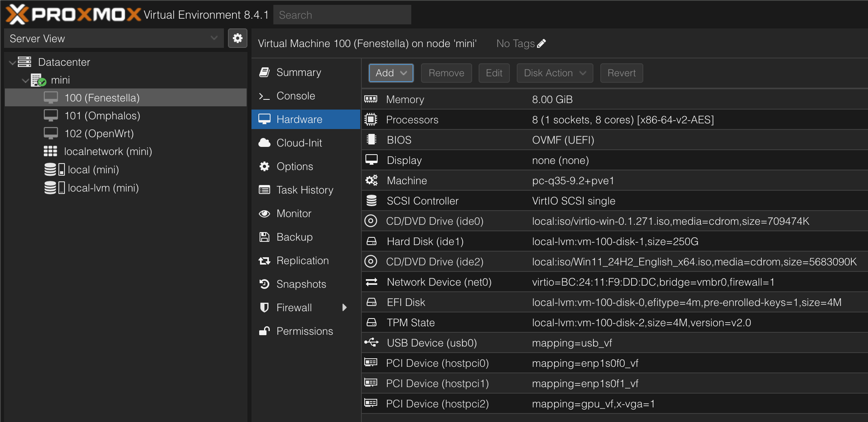This screenshot has height=422, width=868.
Task: Select the Memory 8.00 GiB value
Action: click(552, 99)
